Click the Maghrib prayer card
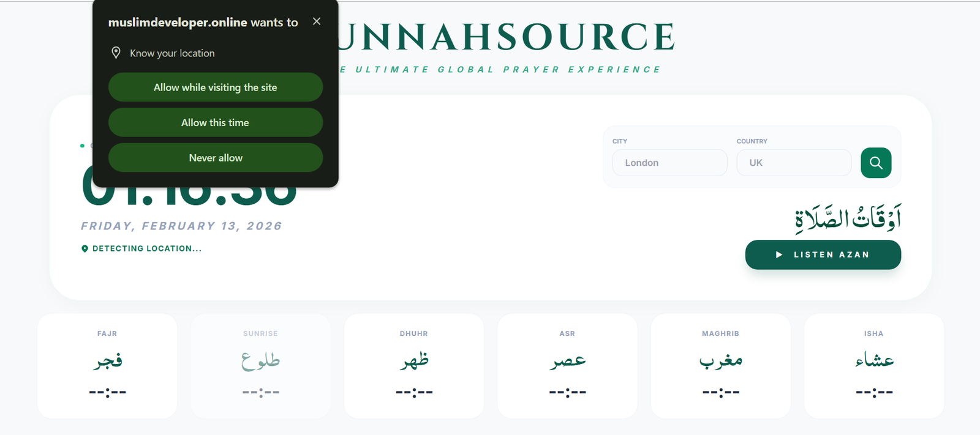The width and height of the screenshot is (980, 435). click(x=720, y=366)
